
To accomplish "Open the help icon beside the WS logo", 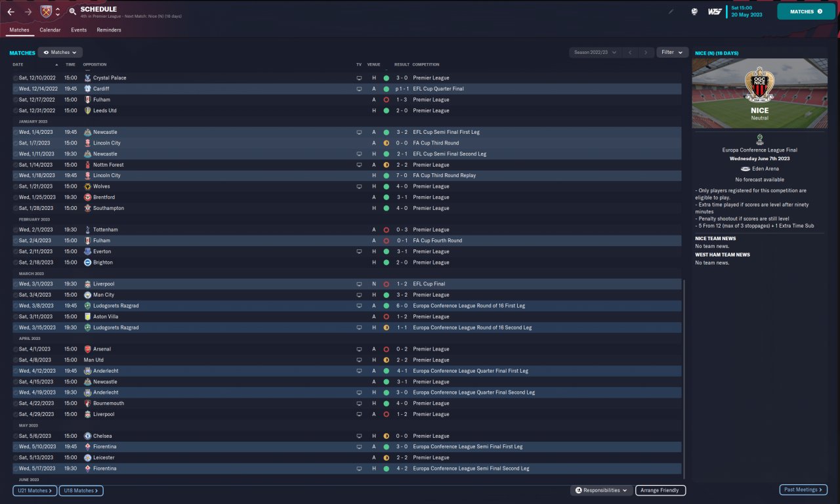I will point(694,11).
